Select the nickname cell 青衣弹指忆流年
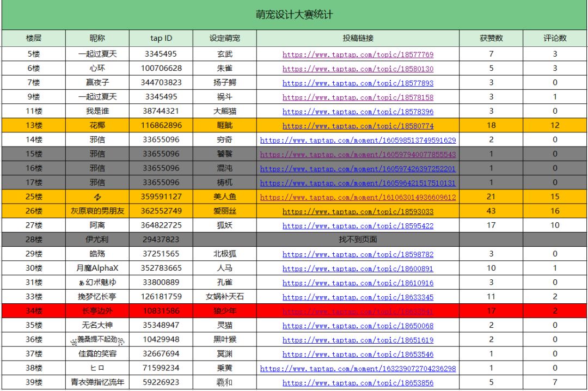The image size is (588, 391). [97, 382]
